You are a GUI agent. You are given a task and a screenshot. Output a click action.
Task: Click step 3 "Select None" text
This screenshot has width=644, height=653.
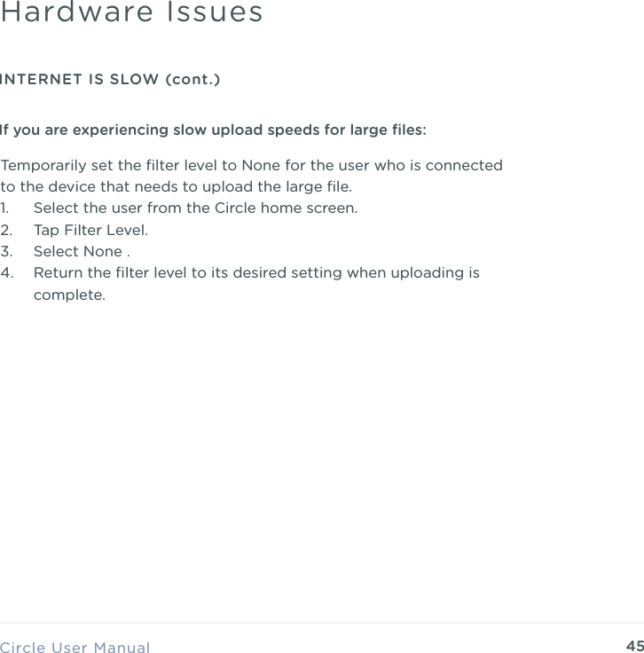click(80, 251)
